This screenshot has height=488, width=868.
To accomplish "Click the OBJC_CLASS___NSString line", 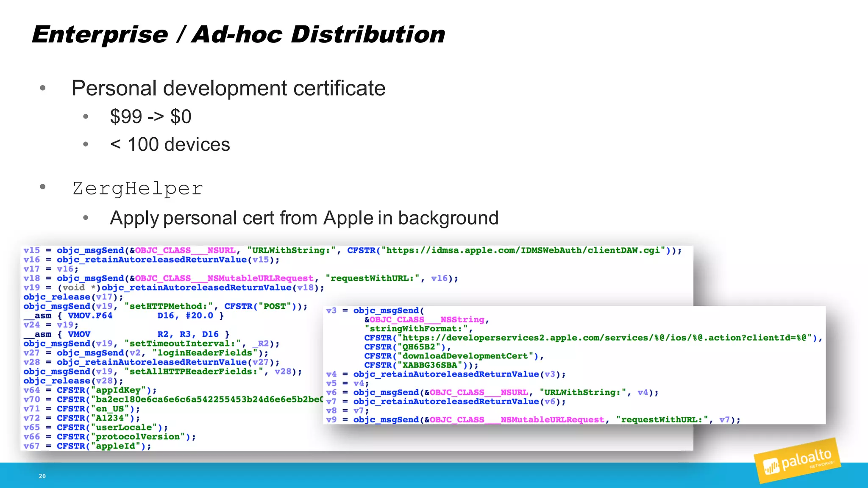I will 427,320.
